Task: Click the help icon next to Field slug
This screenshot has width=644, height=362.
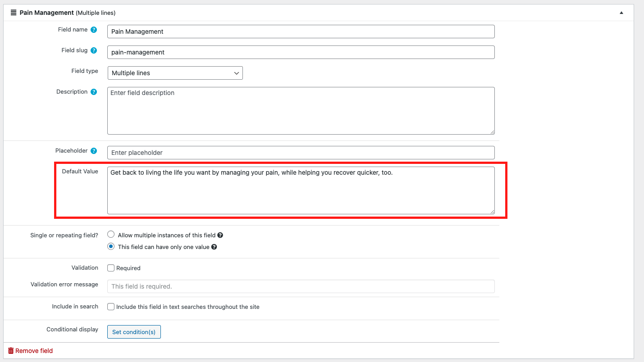Action: (94, 50)
